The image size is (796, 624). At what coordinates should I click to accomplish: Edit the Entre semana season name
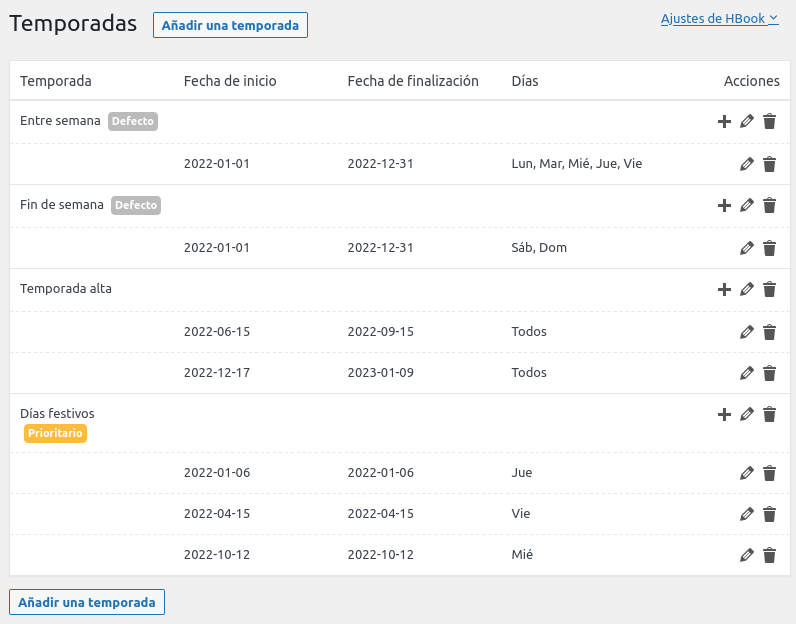[747, 122]
